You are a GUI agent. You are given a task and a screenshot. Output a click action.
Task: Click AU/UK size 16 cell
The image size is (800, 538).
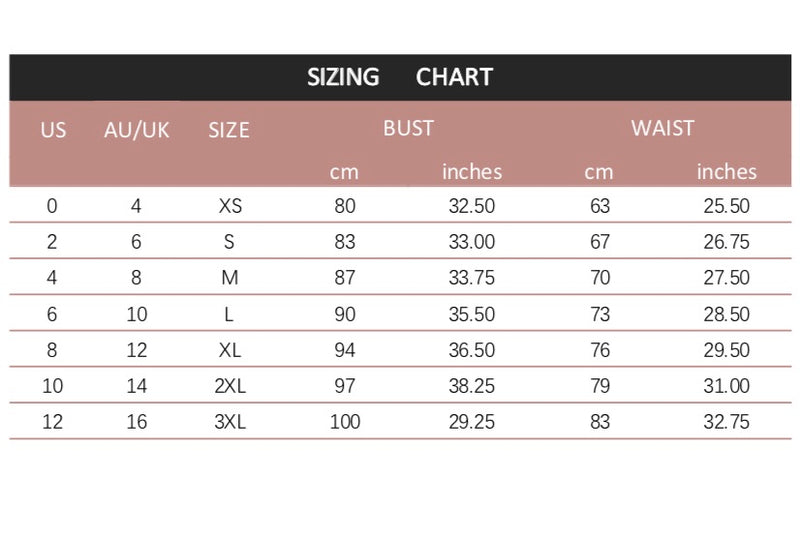pyautogui.click(x=137, y=422)
